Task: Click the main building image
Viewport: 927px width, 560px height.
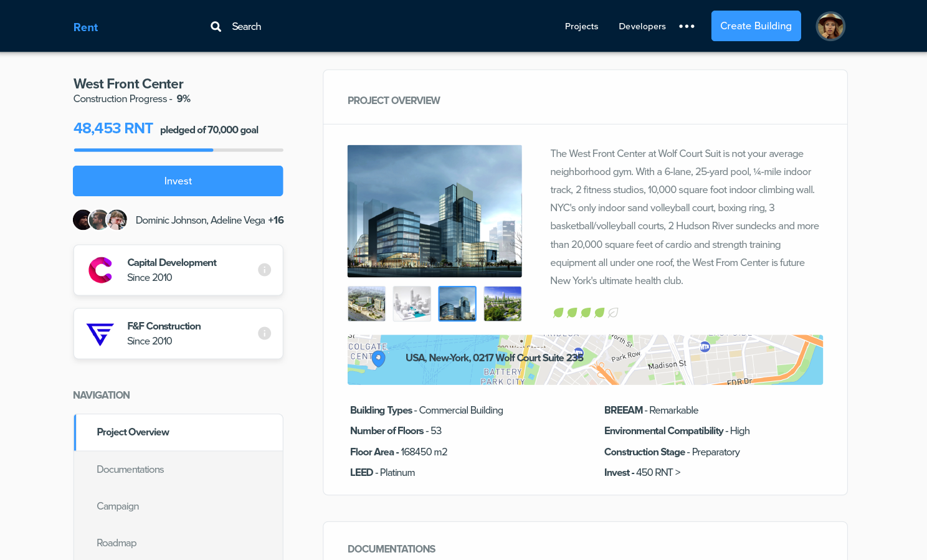Action: pos(435,211)
